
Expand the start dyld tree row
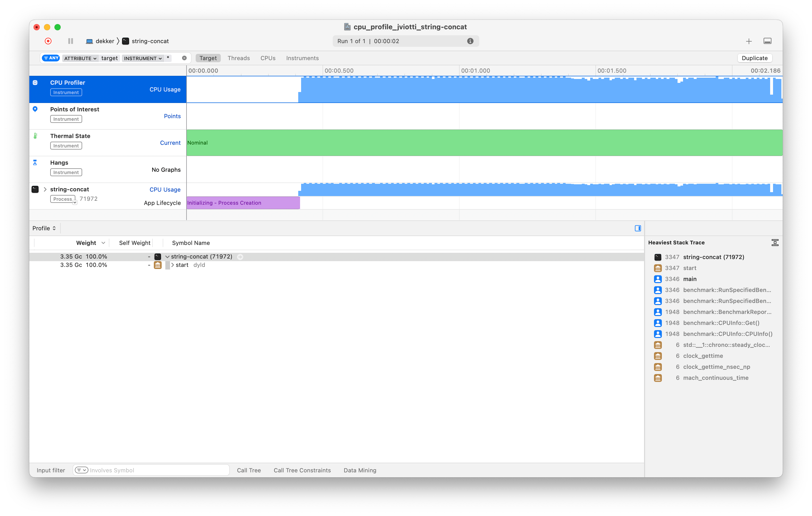point(173,265)
